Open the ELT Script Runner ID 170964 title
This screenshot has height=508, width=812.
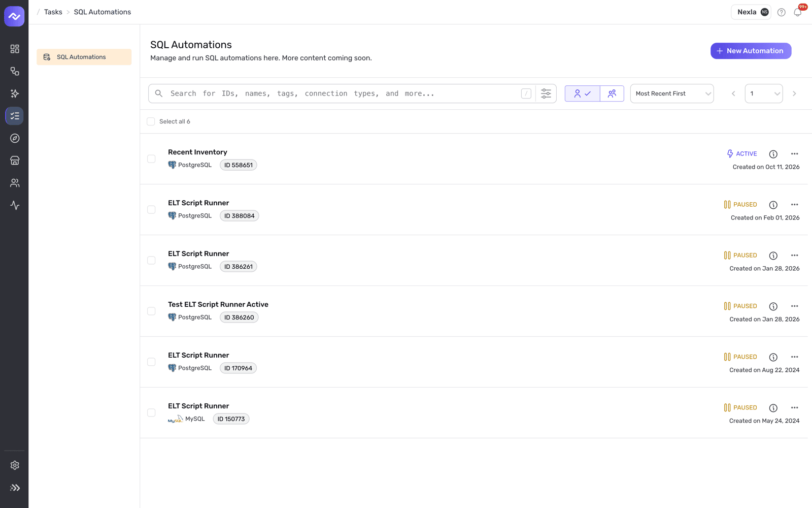(198, 355)
